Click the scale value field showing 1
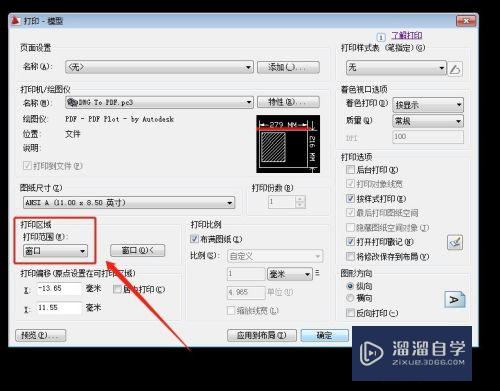 coord(246,274)
